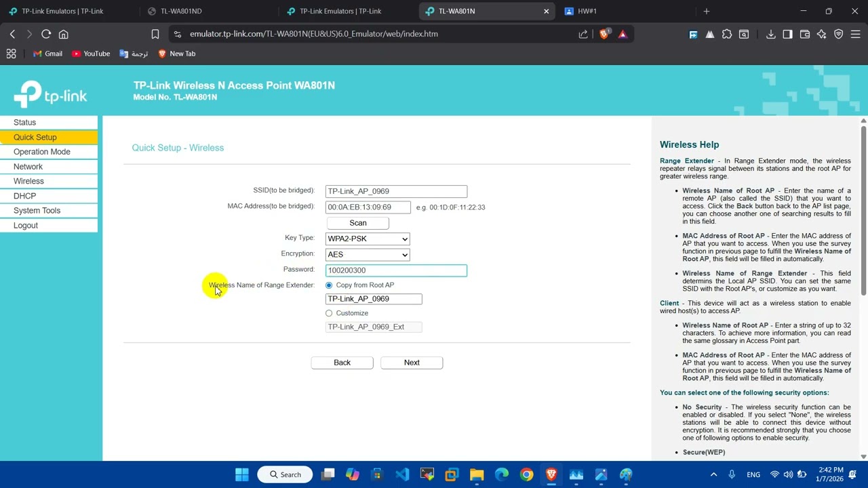Click the apps grid icon in bookmarks bar
The width and height of the screenshot is (868, 488).
[11, 54]
